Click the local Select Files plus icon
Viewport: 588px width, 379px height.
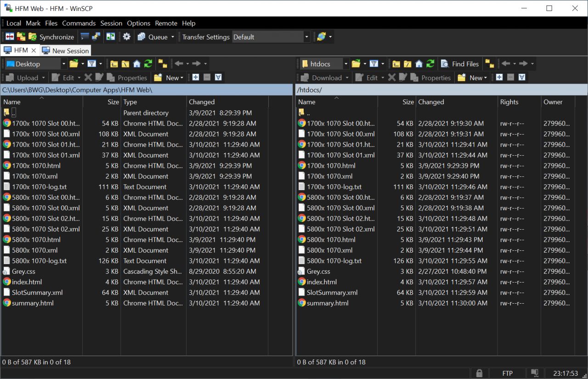196,78
